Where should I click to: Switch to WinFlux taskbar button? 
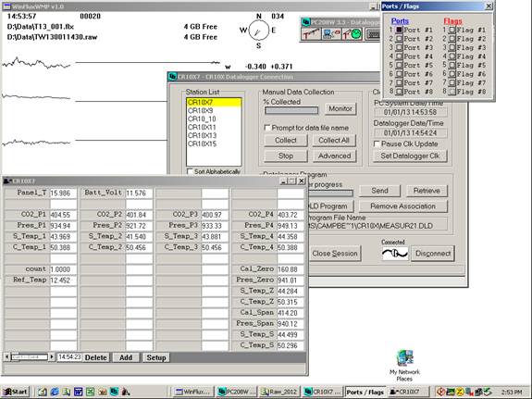194,392
